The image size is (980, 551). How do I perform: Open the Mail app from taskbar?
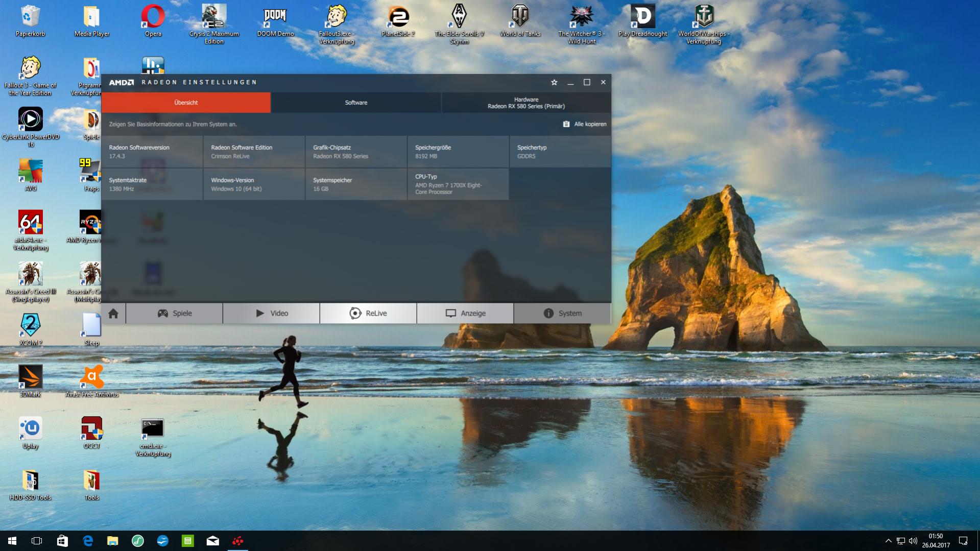point(212,541)
